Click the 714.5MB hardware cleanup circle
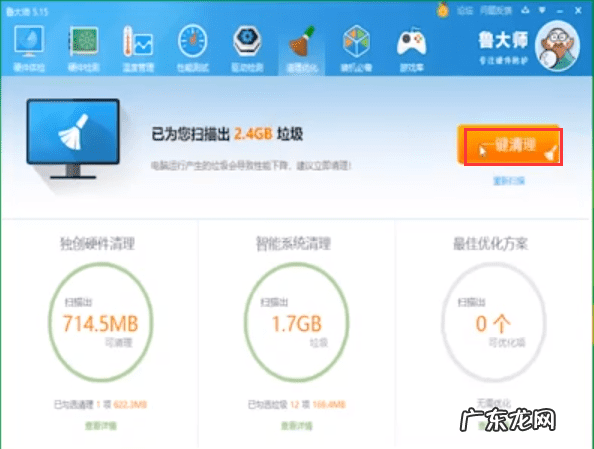This screenshot has width=594, height=449. [x=101, y=322]
